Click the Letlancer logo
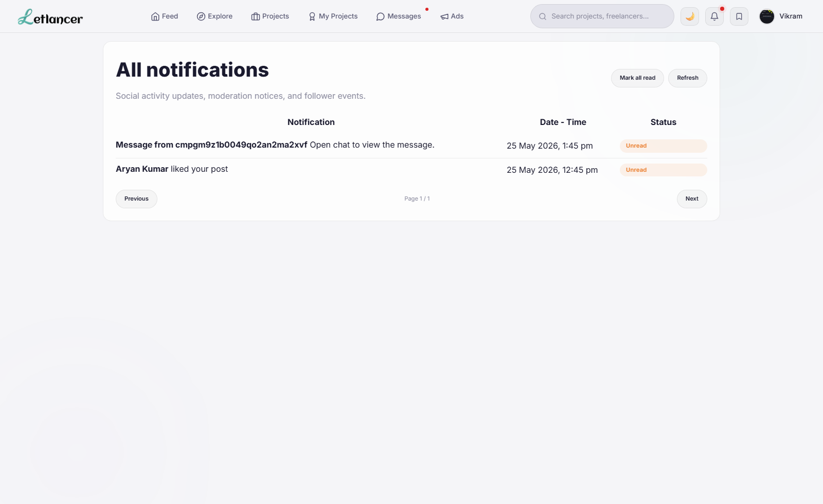The image size is (823, 504). click(50, 16)
